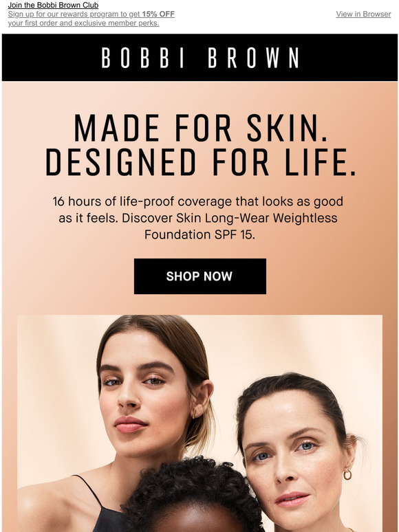Click the Foundation SPF 15 product name text
Image resolution: width=399 pixels, height=532 pixels.
[199, 234]
